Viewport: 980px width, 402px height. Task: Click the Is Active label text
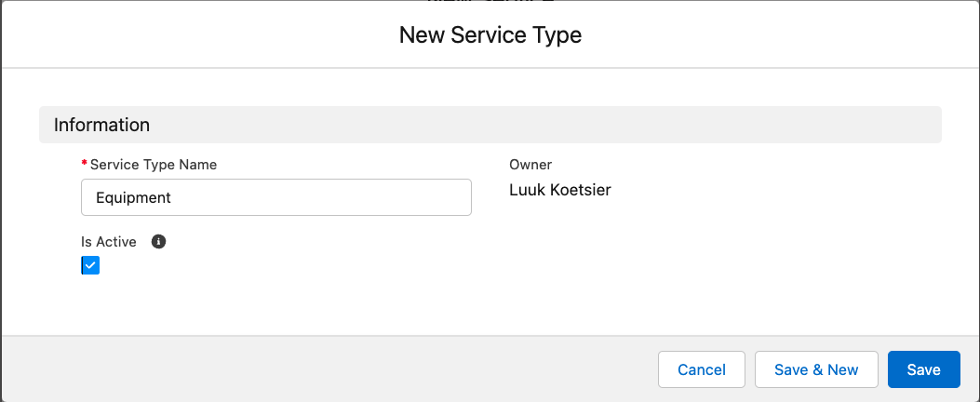pos(109,242)
